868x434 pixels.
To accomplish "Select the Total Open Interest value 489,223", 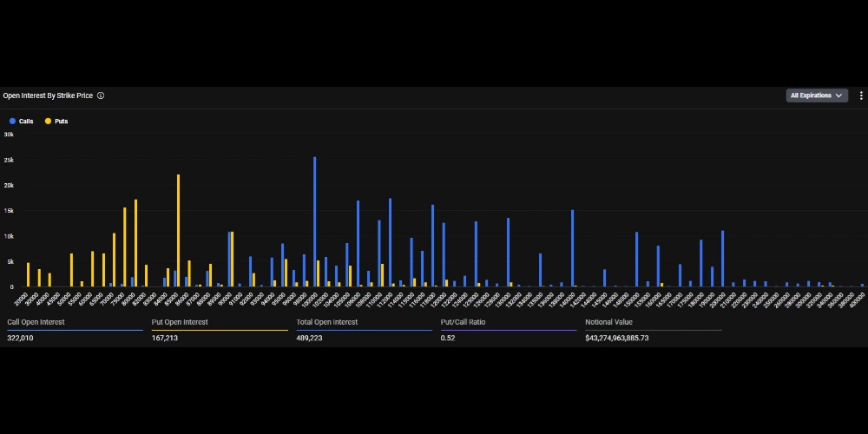I will point(312,337).
